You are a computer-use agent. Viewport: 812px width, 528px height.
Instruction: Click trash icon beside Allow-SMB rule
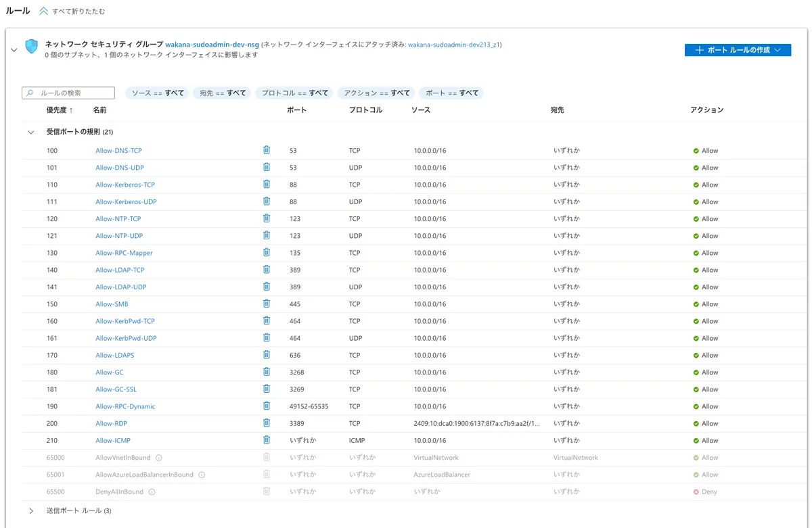pyautogui.click(x=267, y=304)
